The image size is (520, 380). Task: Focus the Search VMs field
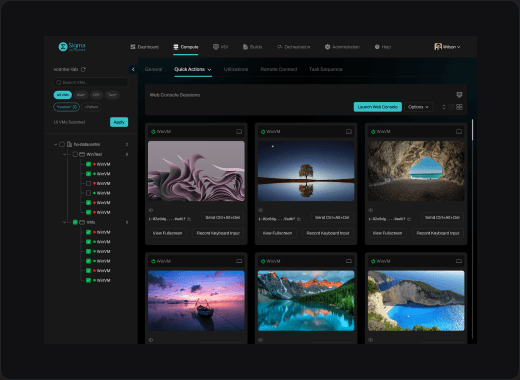91,82
